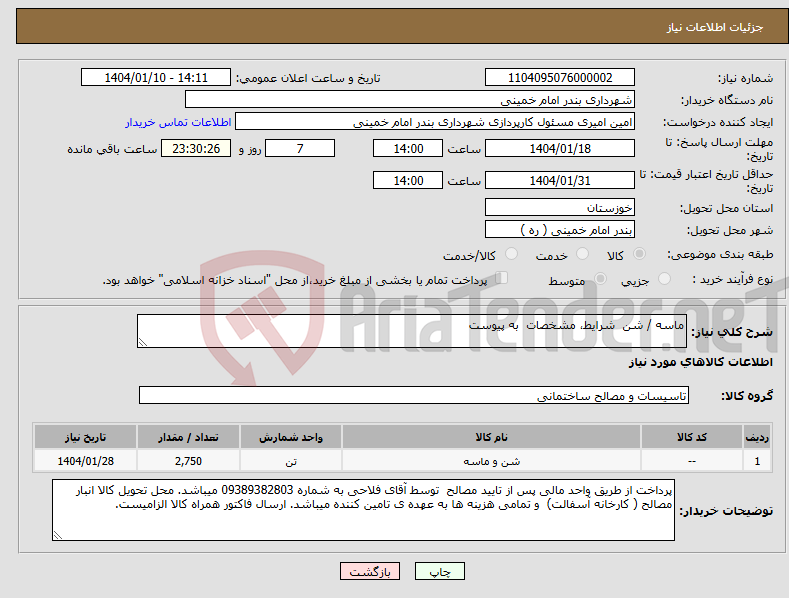Viewport: 789px width, 598px height.
Task: Click the اطلاعات کالاهای مورد نیاز heading
Action: (x=700, y=362)
